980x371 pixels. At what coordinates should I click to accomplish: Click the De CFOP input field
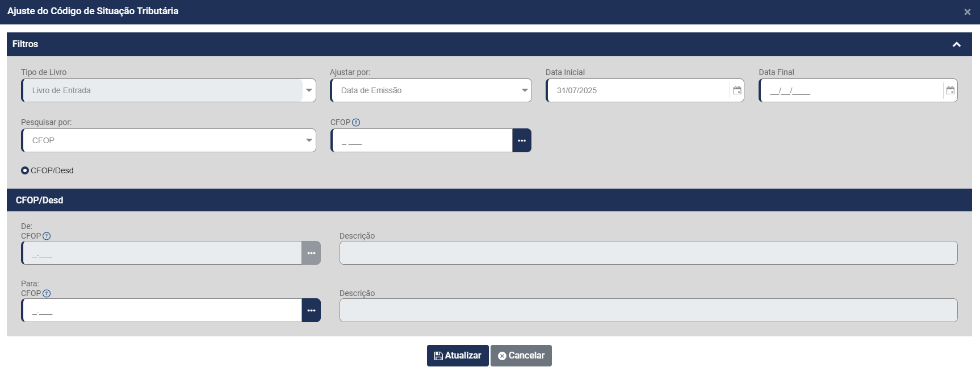click(161, 253)
